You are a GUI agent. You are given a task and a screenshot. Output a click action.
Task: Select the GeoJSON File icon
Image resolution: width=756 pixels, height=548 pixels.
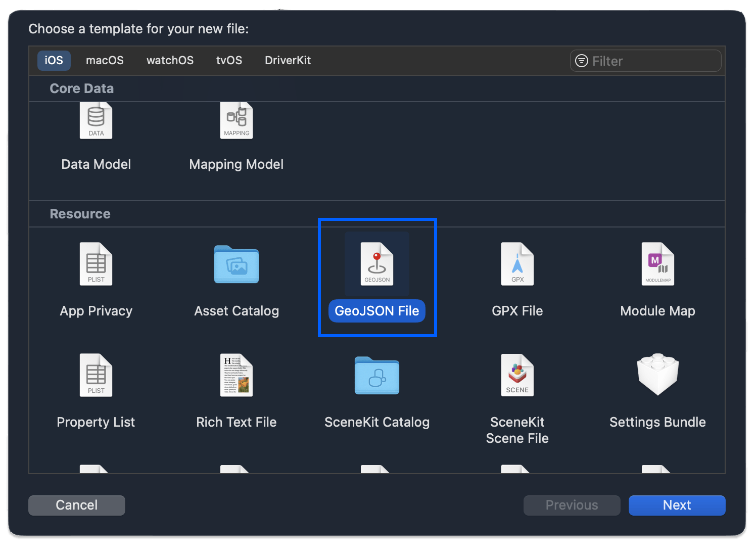coord(377,264)
